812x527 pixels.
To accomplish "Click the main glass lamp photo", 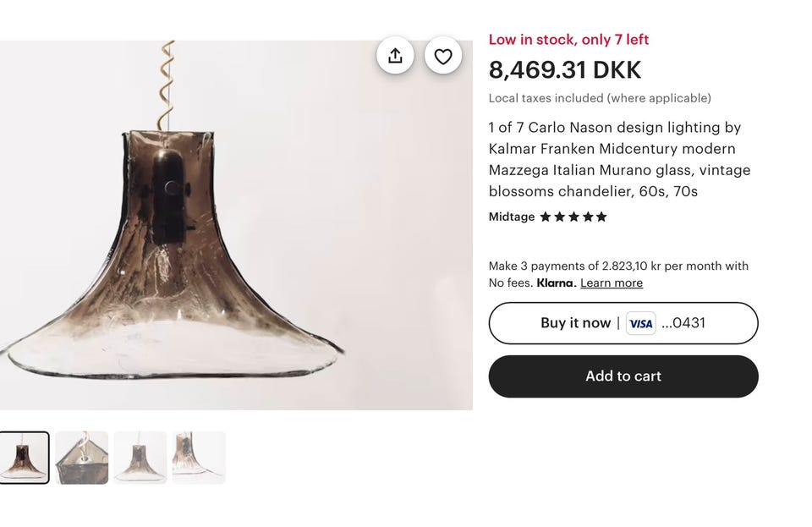I will coord(236,225).
